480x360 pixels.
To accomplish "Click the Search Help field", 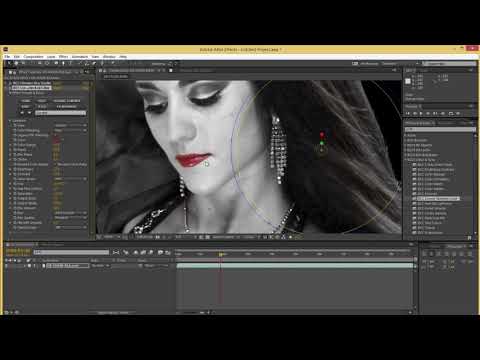I will tap(449, 63).
